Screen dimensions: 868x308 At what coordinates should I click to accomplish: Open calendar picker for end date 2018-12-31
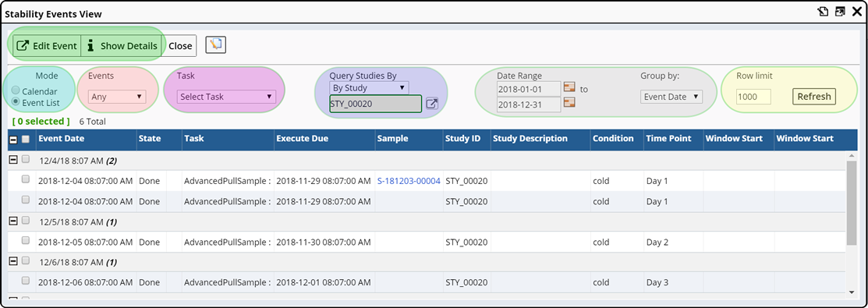pos(569,103)
